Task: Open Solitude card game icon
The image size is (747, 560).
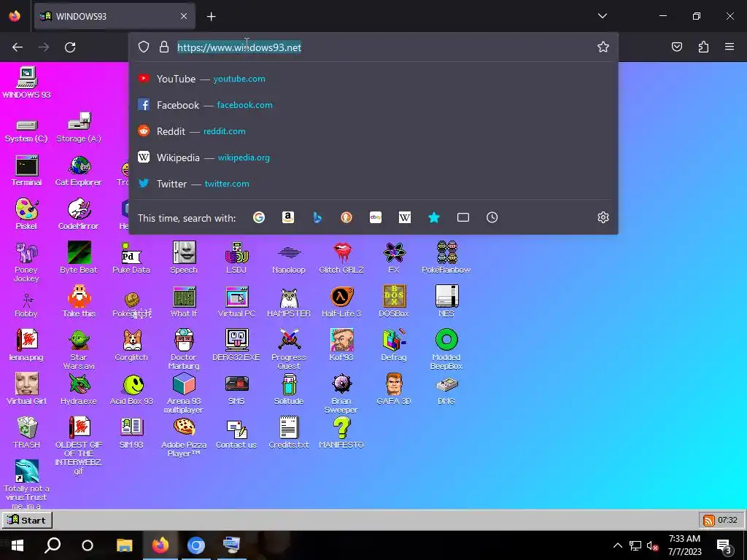Action: click(x=289, y=384)
